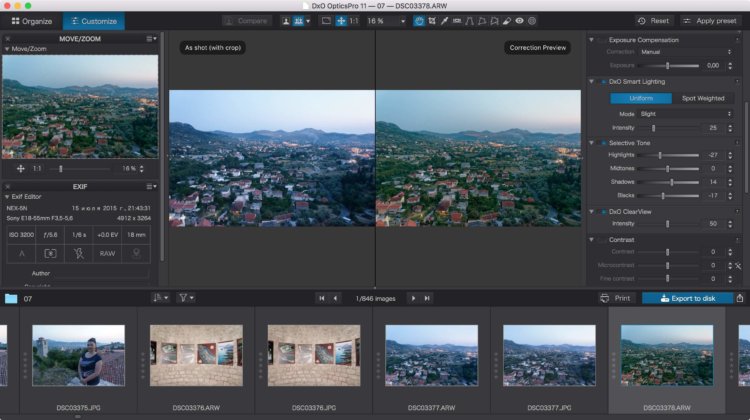750x420 pixels.
Task: Select the Hand pan tool
Action: [x=419, y=21]
